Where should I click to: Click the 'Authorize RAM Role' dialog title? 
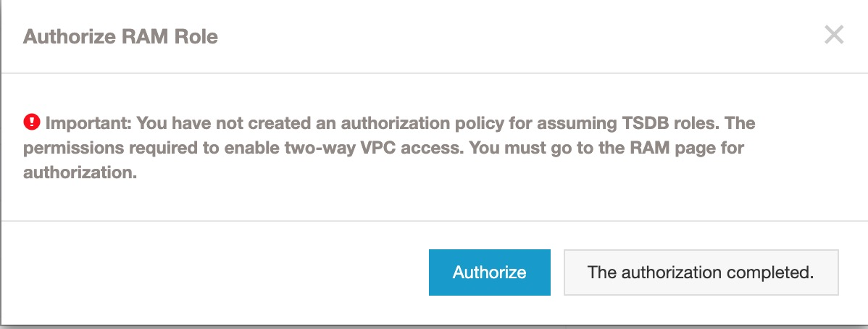[x=120, y=36]
